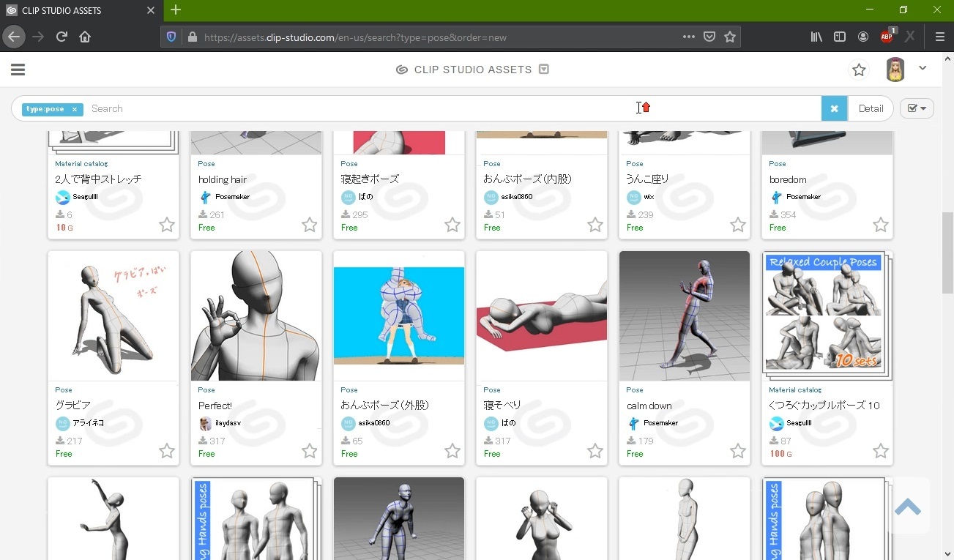Favorite the 'Perfect!' pose
This screenshot has width=954, height=560.
(310, 451)
